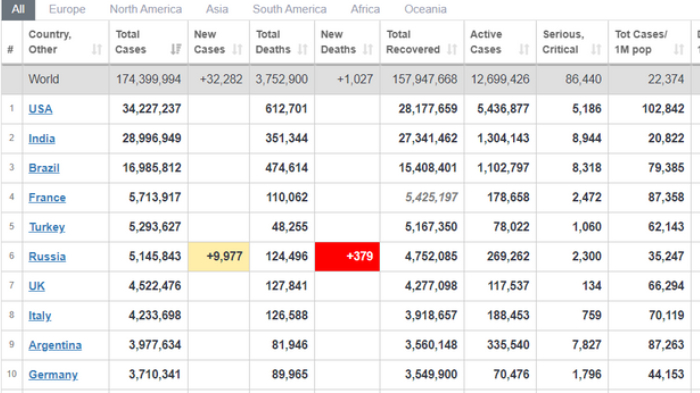The width and height of the screenshot is (700, 393).
Task: Open the India country link
Action: 42,138
